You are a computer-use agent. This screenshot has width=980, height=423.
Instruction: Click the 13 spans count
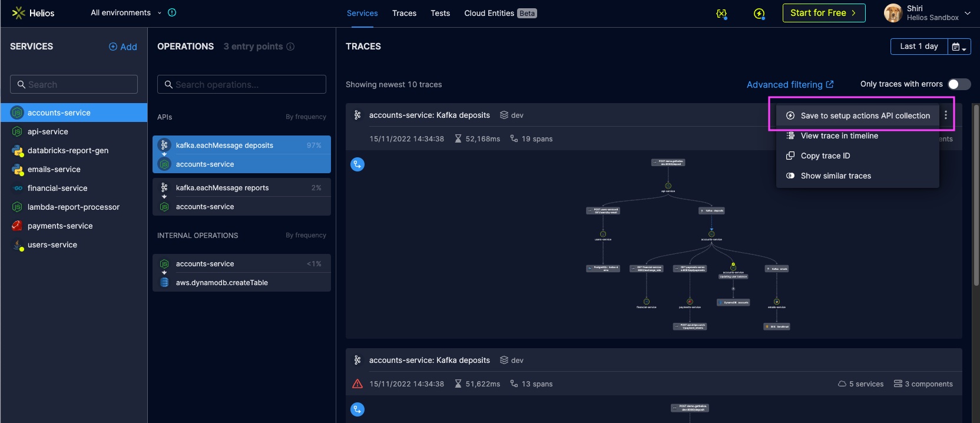pos(531,384)
